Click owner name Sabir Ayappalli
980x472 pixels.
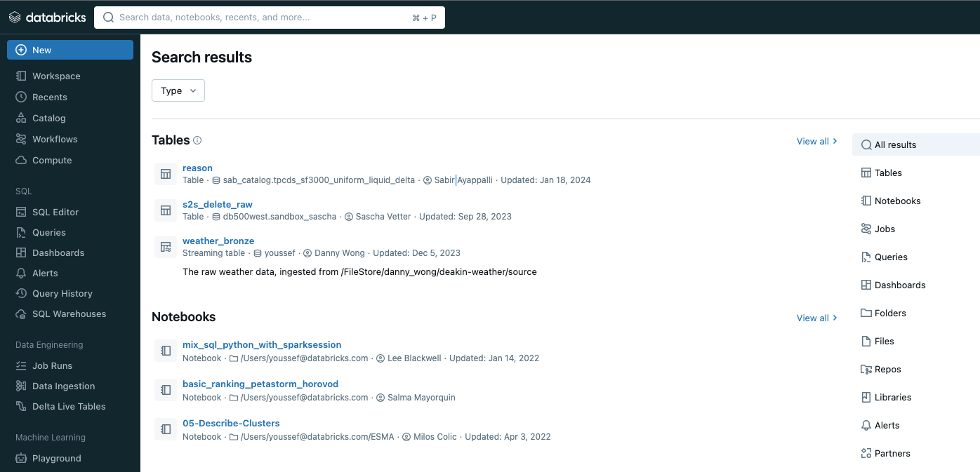pyautogui.click(x=463, y=180)
